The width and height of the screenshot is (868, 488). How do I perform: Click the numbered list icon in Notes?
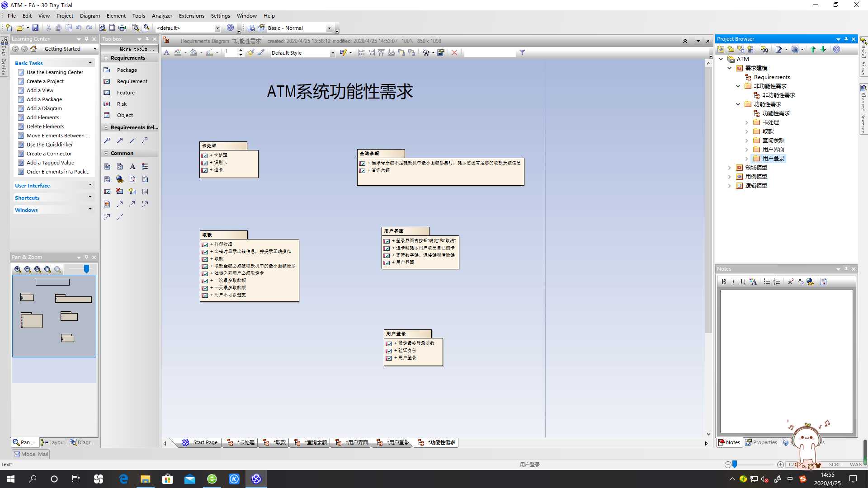click(x=777, y=282)
